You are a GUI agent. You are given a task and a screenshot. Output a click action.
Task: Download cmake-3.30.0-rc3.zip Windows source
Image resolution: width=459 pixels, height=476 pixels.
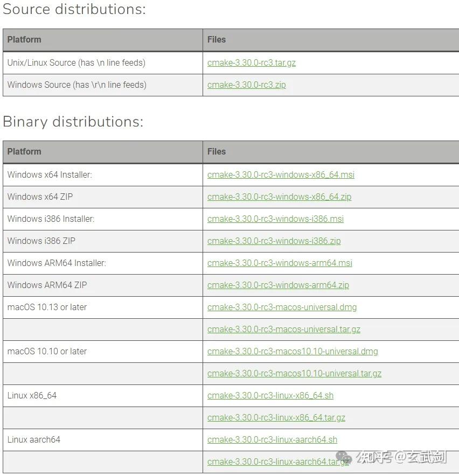tap(246, 85)
